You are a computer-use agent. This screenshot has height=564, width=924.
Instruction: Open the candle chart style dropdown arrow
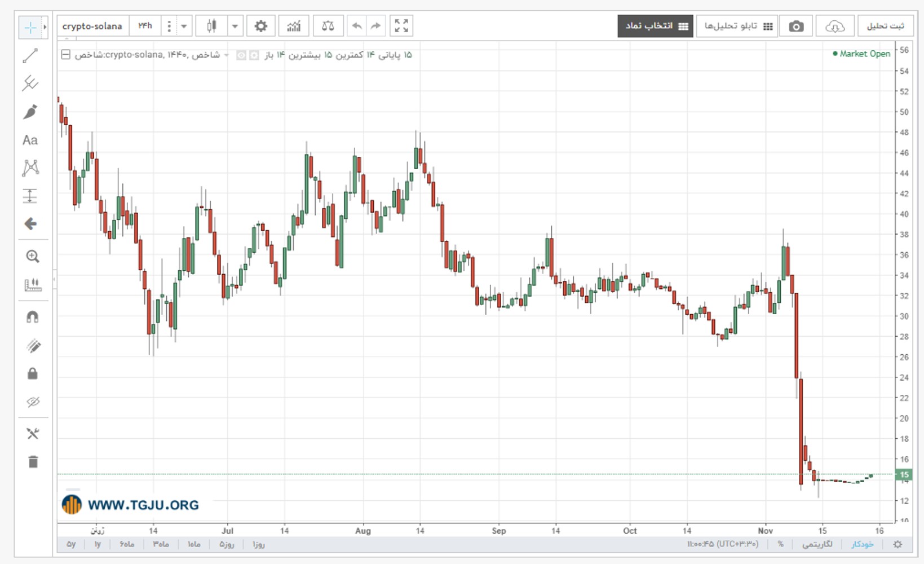pos(235,26)
